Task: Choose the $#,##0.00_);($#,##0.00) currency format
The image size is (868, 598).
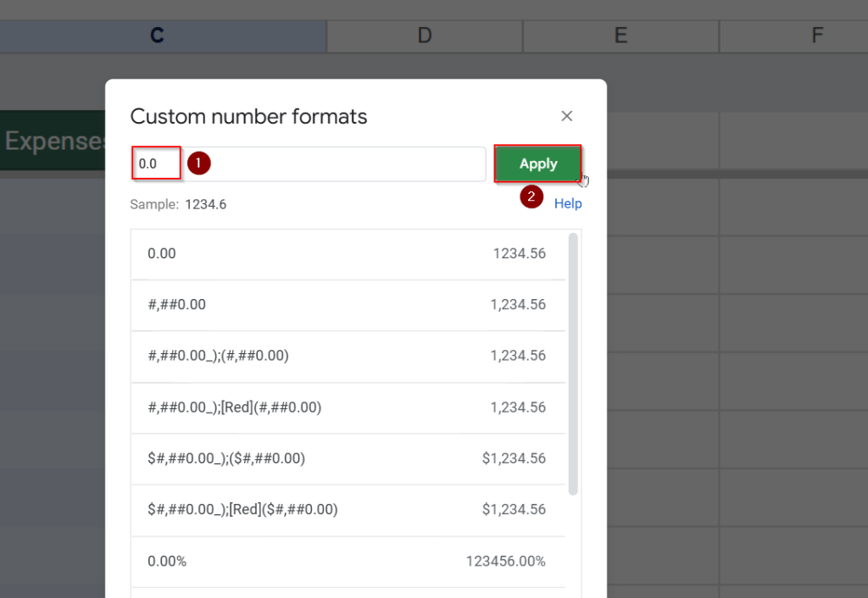Action: pos(348,458)
